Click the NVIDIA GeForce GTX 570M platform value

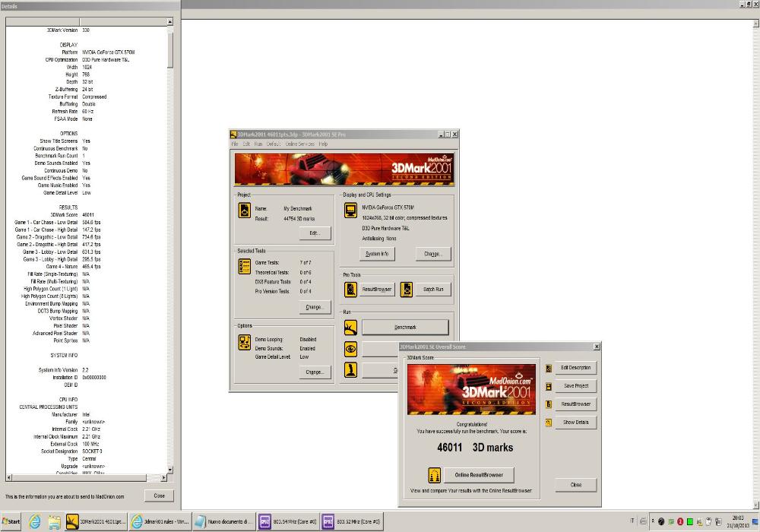point(109,52)
